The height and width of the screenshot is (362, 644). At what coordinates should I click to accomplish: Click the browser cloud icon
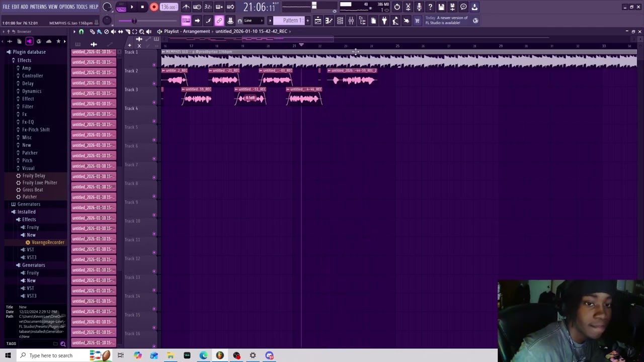[48, 41]
